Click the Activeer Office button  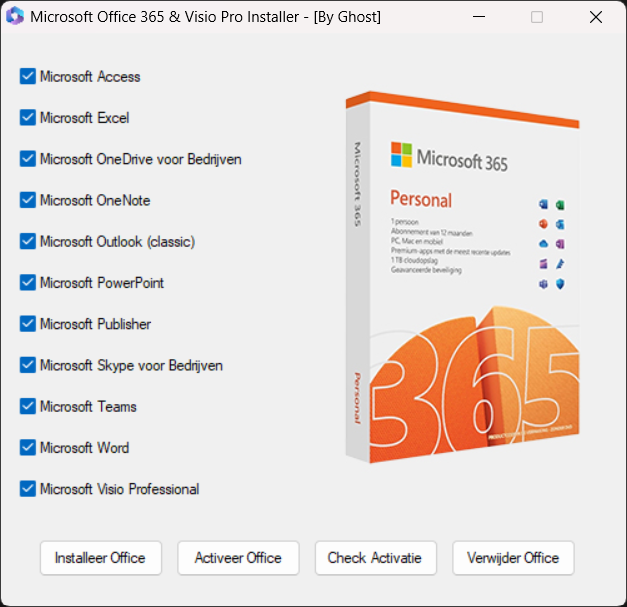(x=238, y=558)
